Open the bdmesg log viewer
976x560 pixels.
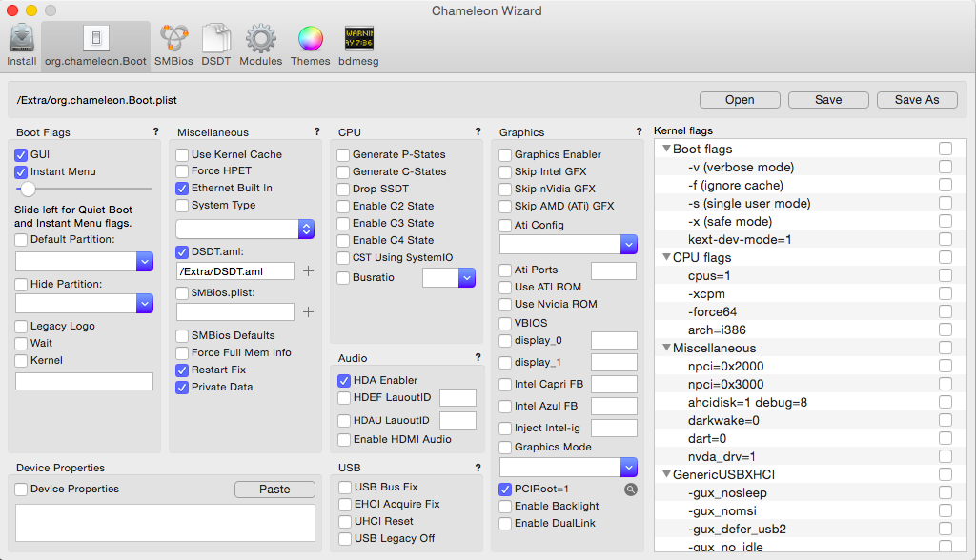[x=358, y=45]
